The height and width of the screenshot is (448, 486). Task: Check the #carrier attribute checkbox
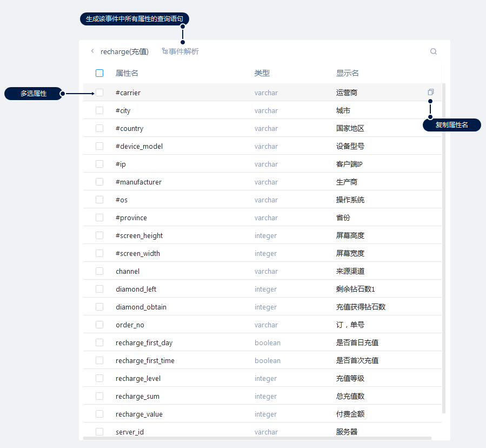(x=99, y=93)
